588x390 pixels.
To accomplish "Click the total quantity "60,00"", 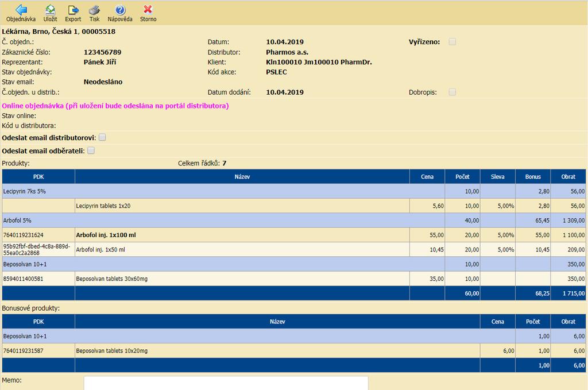I will pos(472,294).
